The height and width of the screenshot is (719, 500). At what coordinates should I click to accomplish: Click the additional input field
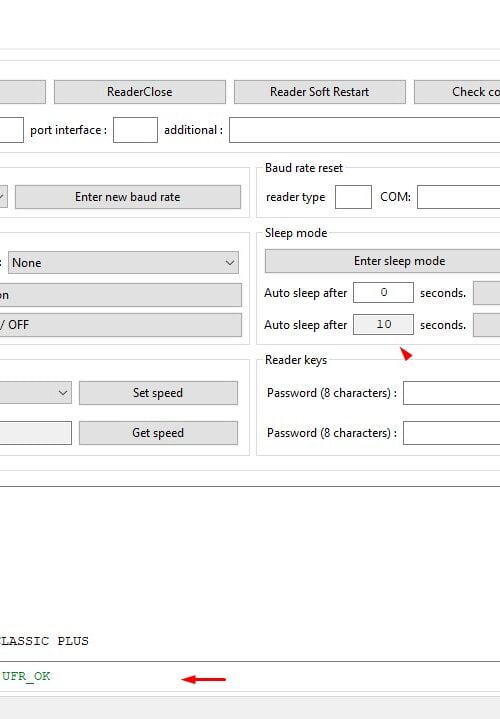point(365,130)
